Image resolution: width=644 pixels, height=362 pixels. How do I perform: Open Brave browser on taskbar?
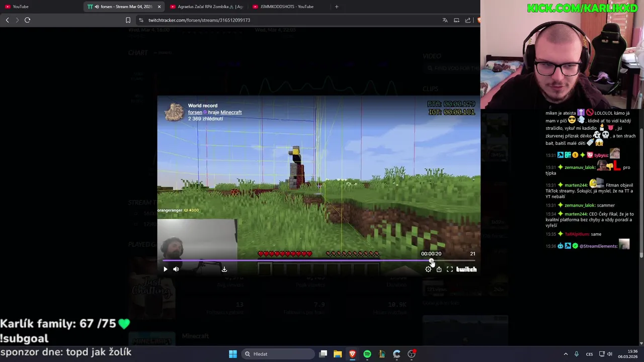tap(352, 354)
